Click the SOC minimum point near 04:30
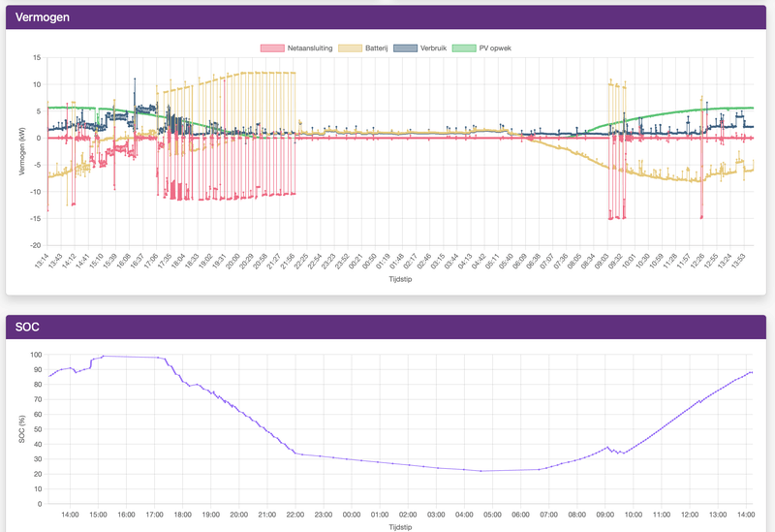Image resolution: width=775 pixels, height=532 pixels. coord(480,471)
